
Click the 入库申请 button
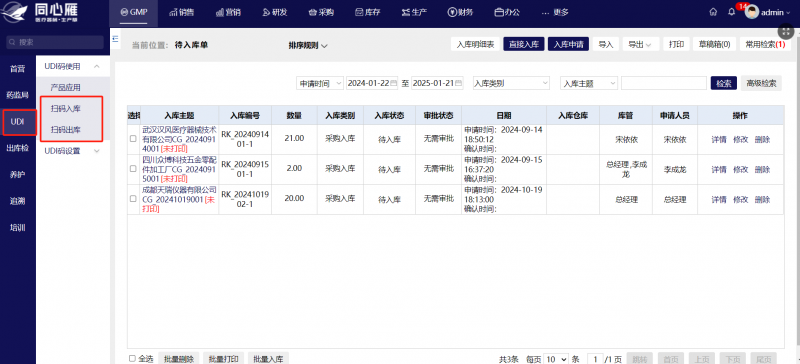(x=568, y=44)
